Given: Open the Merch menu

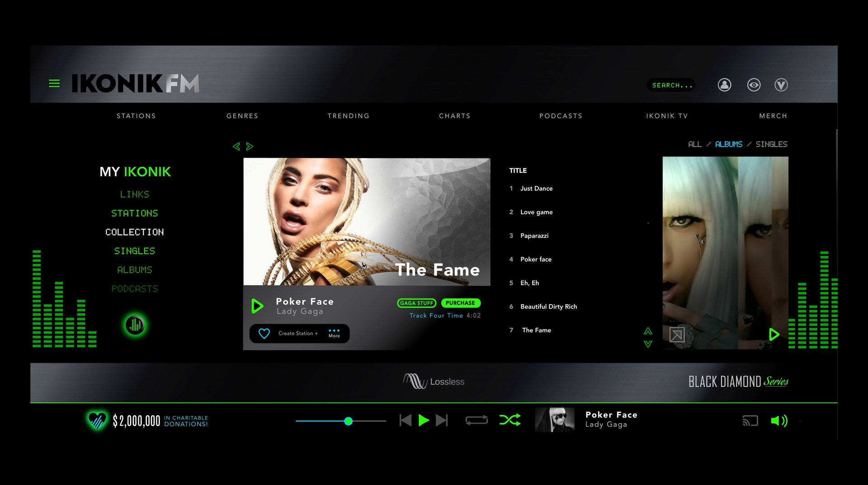Looking at the screenshot, I should pos(774,116).
